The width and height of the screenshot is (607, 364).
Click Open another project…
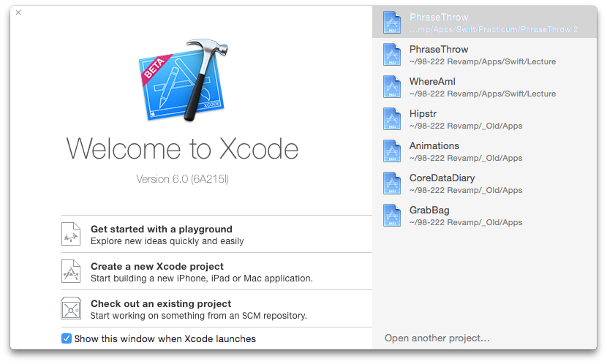437,338
